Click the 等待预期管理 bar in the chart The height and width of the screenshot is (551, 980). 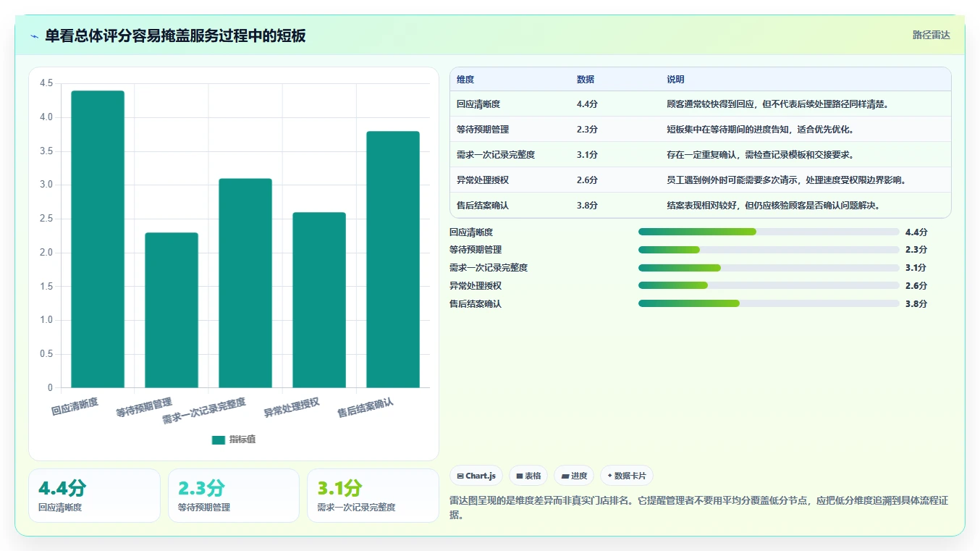[172, 310]
